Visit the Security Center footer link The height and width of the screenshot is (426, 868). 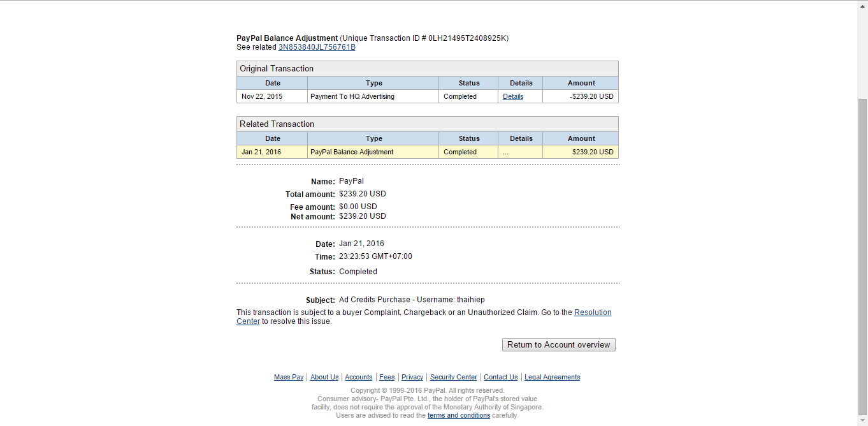point(454,377)
